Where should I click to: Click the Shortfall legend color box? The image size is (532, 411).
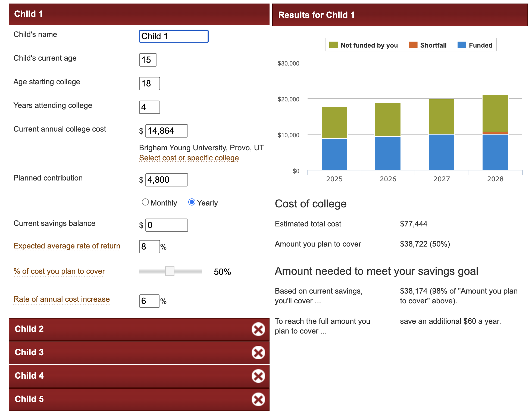click(x=413, y=45)
